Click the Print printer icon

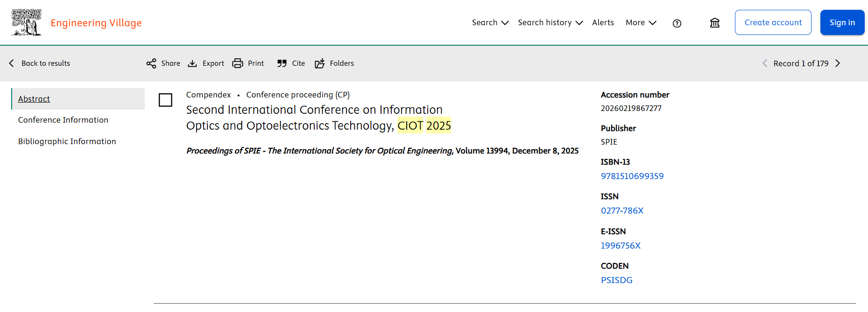pos(238,63)
